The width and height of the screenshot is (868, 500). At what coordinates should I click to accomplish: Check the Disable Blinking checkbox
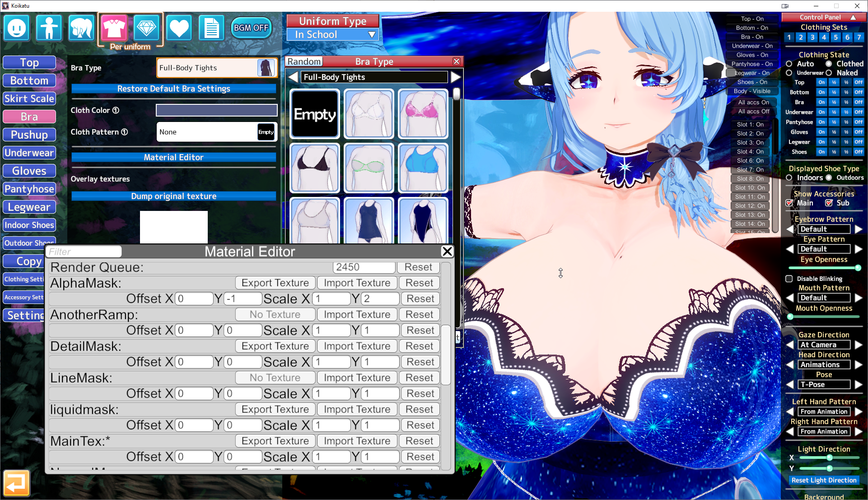point(789,279)
